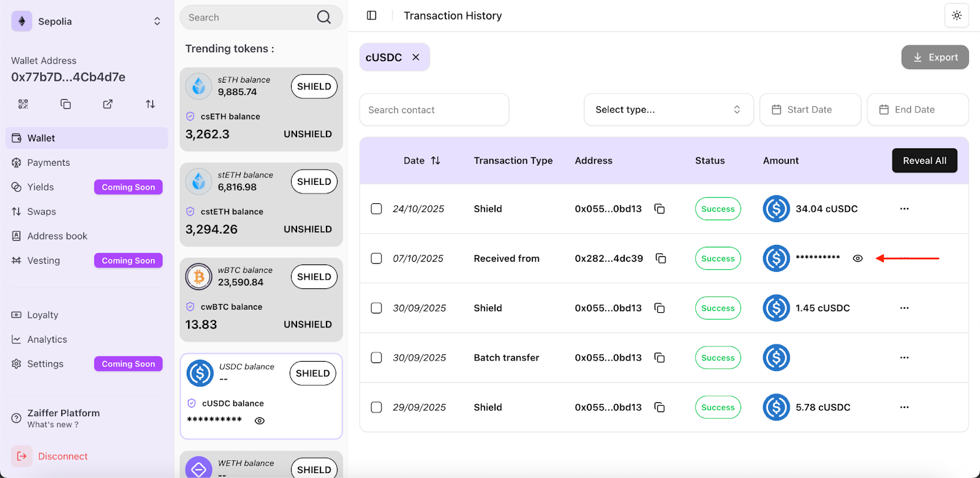Check the 07/10/2025 Received from row
The height and width of the screenshot is (478, 980).
pos(377,258)
